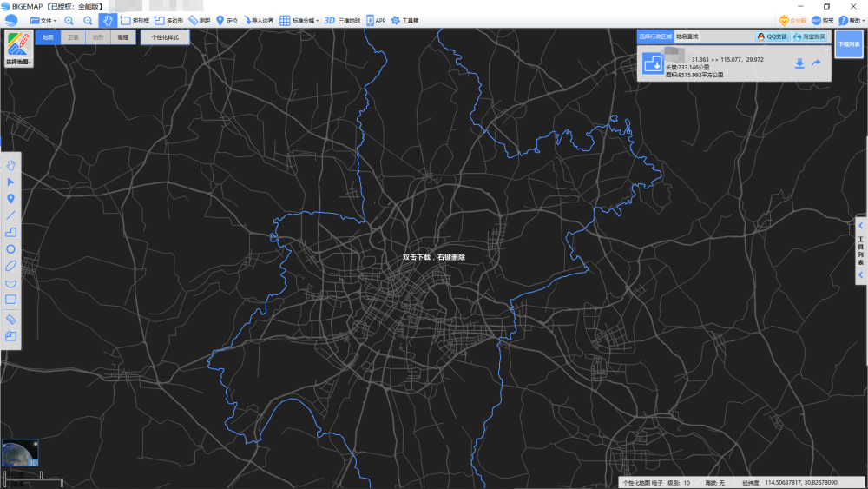Viewport: 868px width, 489px height.
Task: Click the share arrow in region panel
Action: pos(816,63)
